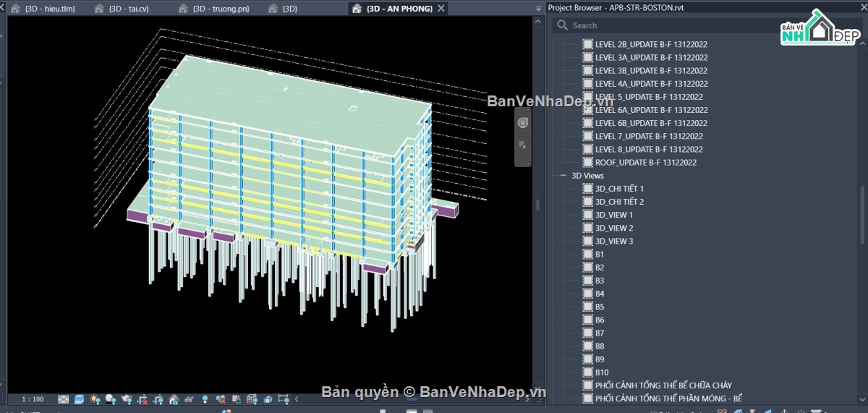This screenshot has height=413, width=868.
Task: Collapse view control bar with left chevron
Action: (x=297, y=399)
